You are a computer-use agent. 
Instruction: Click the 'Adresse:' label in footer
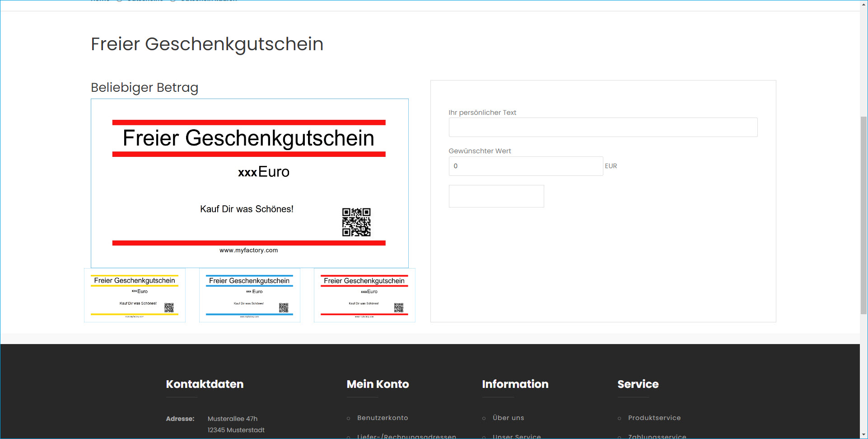[x=180, y=419]
